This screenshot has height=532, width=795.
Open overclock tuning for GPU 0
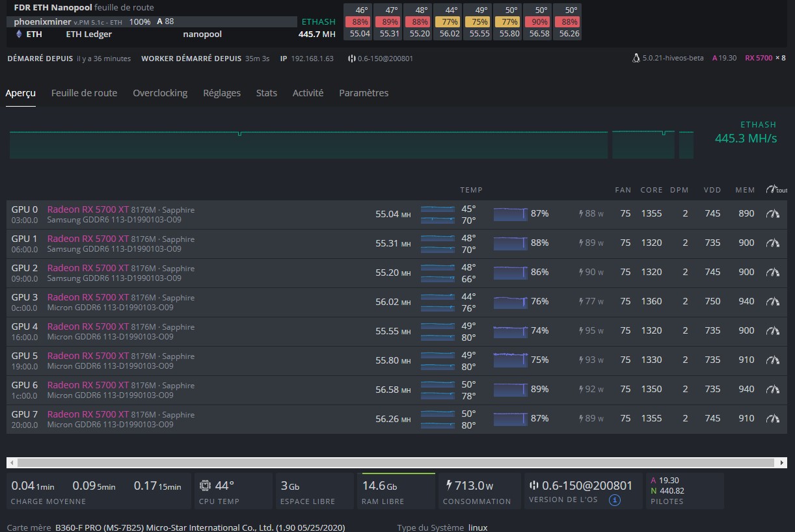tap(773, 213)
